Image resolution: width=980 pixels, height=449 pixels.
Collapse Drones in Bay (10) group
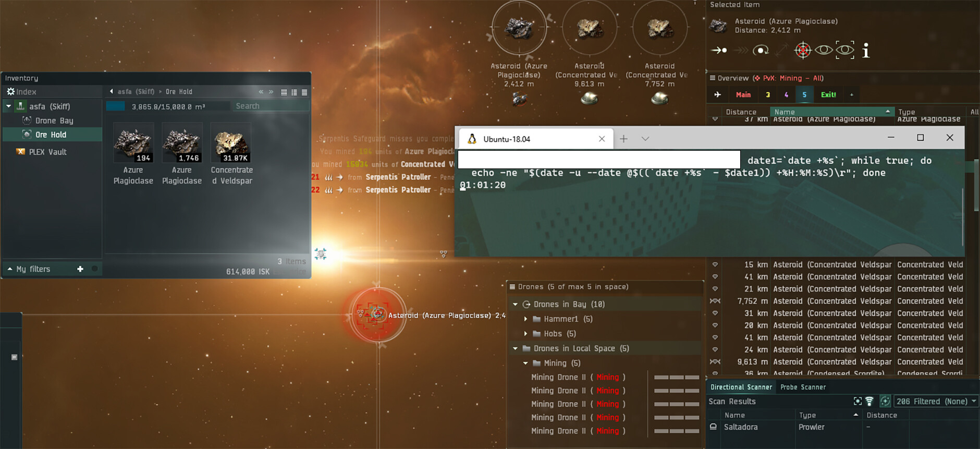515,304
